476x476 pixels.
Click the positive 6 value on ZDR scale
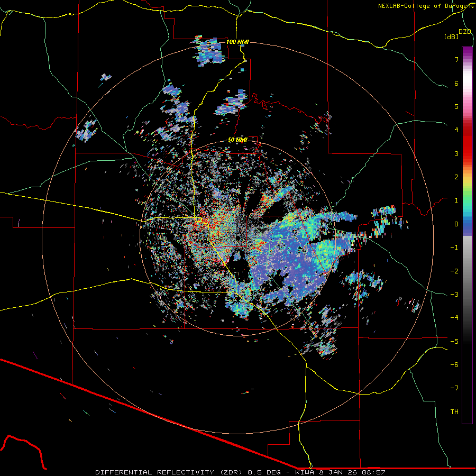coord(456,83)
